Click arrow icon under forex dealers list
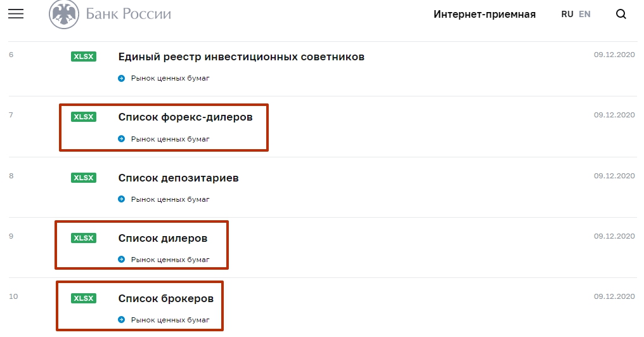Screen dimensions: 644x337 122,138
